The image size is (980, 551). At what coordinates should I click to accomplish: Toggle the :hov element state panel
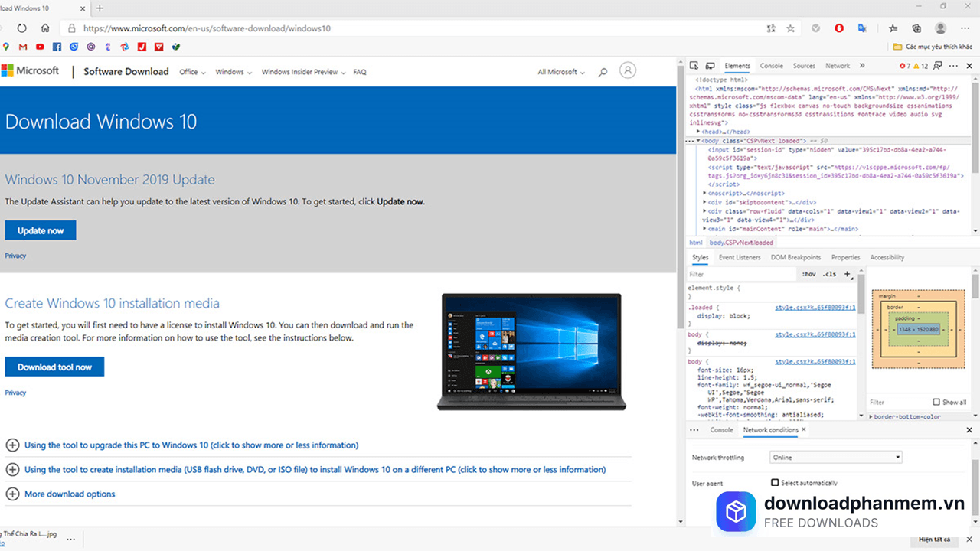(x=808, y=274)
